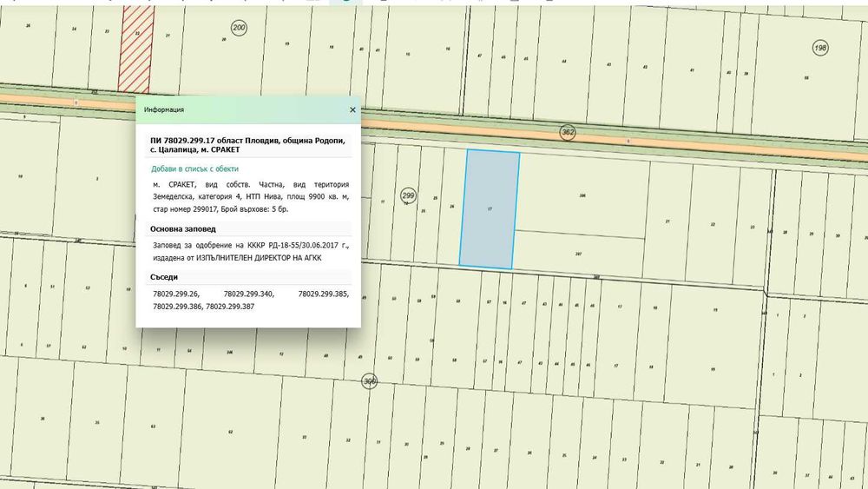The height and width of the screenshot is (489, 868).
Task: Click the 'Добави в списък с обекти' link
Action: tap(194, 169)
